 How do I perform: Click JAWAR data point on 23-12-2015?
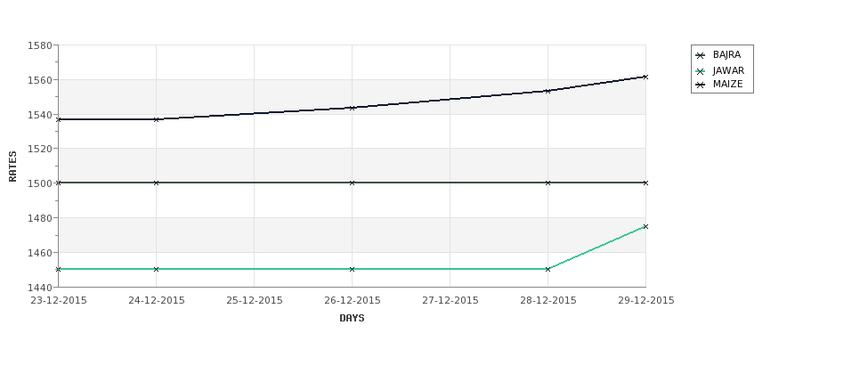(58, 269)
